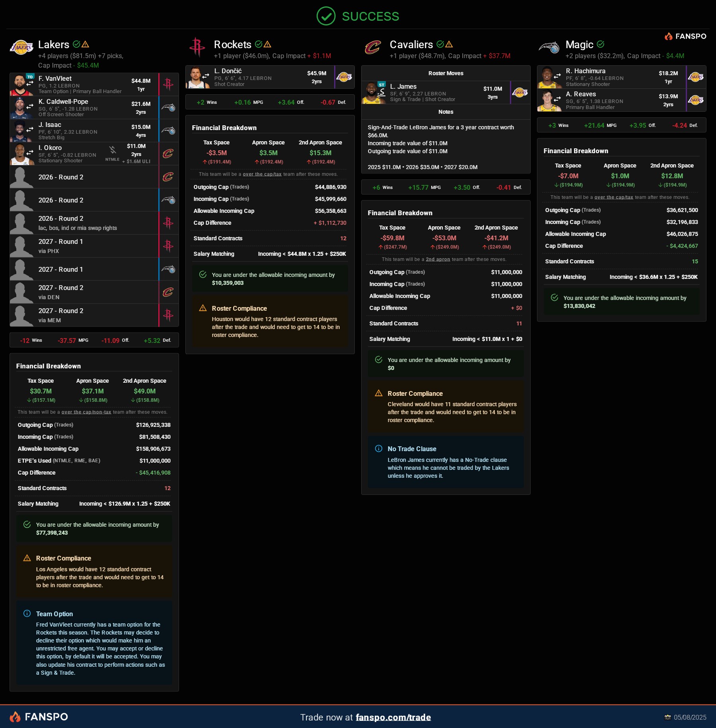Click Rockets Salary Matching formula text
This screenshot has height=728, width=716.
pos(302,254)
